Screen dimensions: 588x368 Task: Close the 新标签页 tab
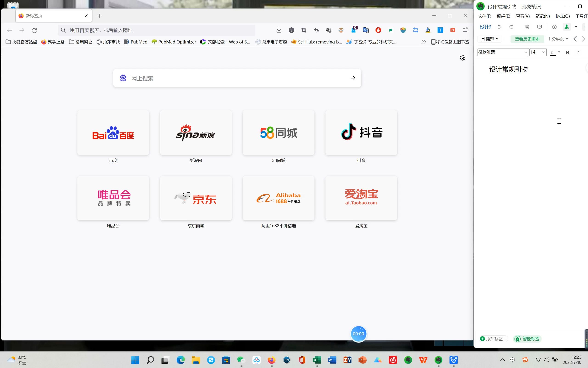pos(86,16)
